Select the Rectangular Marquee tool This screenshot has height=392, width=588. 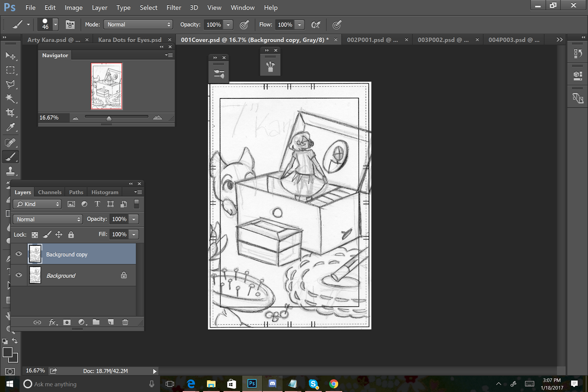click(x=10, y=70)
